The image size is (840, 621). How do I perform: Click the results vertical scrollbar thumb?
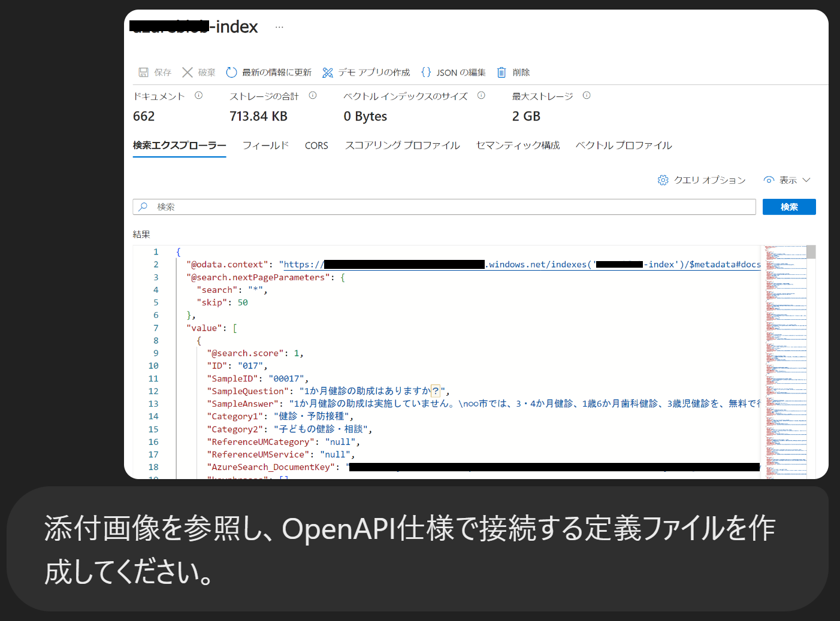(811, 252)
